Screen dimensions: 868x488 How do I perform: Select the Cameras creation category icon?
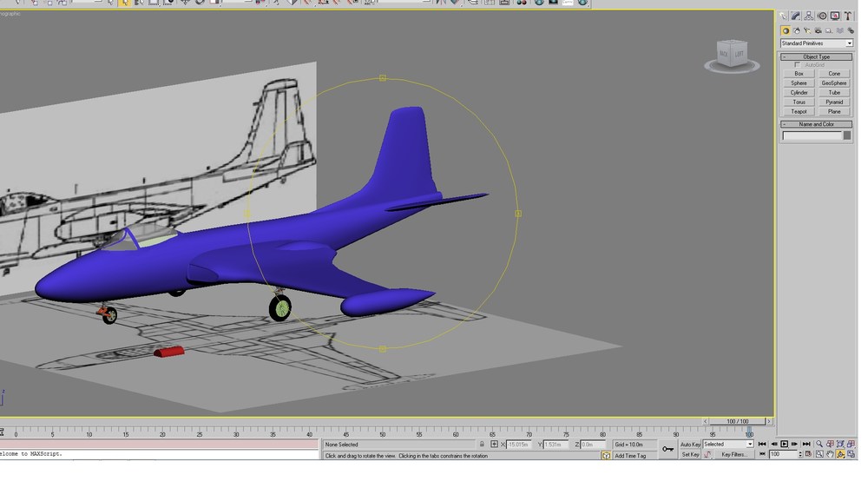[818, 30]
